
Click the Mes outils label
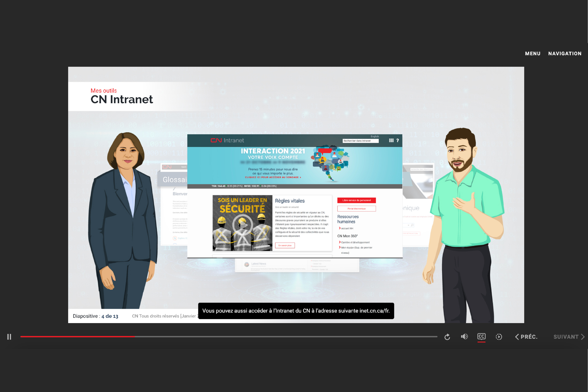[x=104, y=90]
